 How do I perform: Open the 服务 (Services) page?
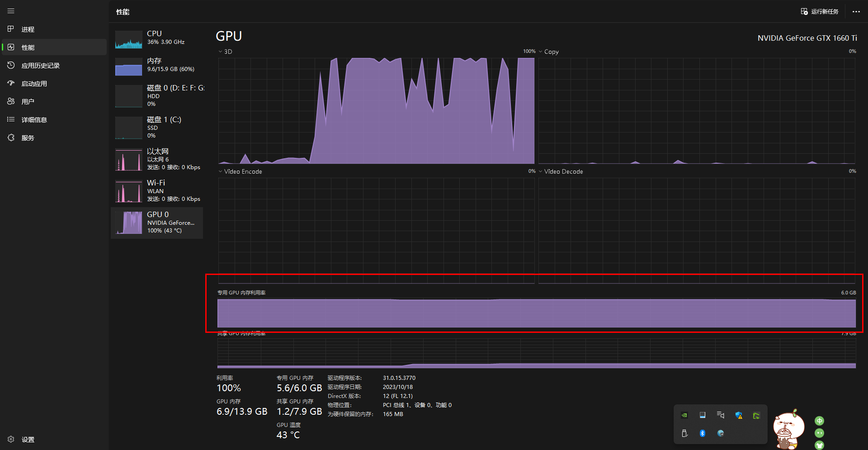click(x=54, y=138)
